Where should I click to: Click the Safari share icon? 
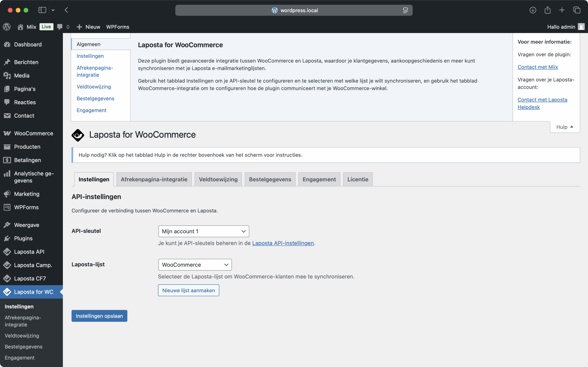coord(548,10)
